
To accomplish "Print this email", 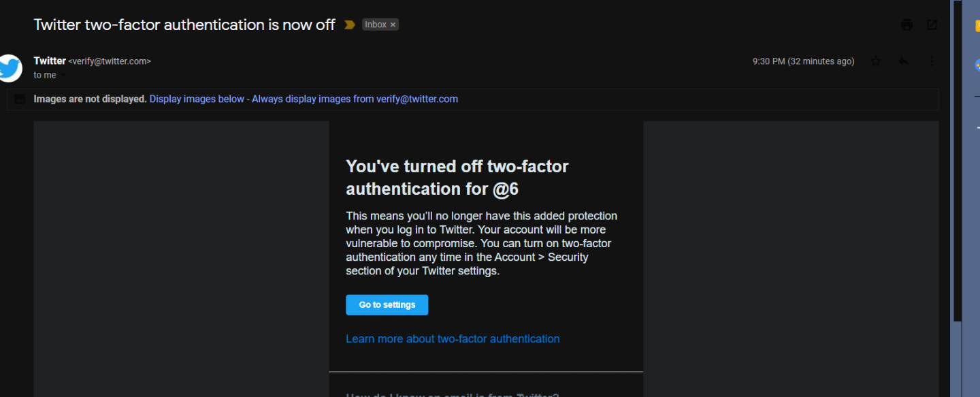I will click(x=906, y=24).
